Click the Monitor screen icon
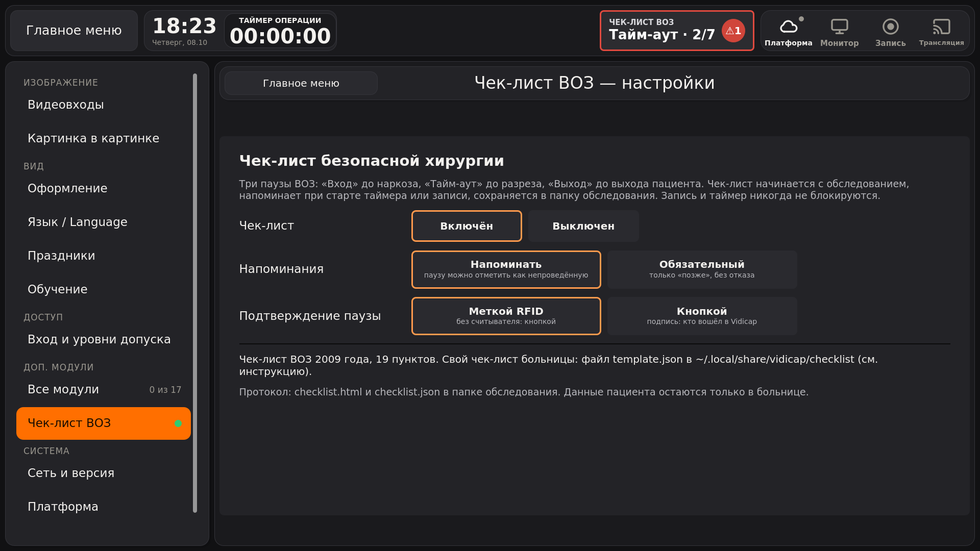 tap(839, 31)
